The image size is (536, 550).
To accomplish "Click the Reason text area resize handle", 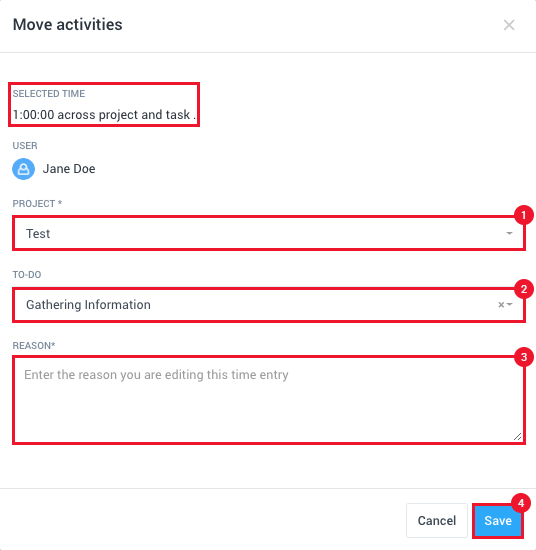I will pyautogui.click(x=517, y=437).
